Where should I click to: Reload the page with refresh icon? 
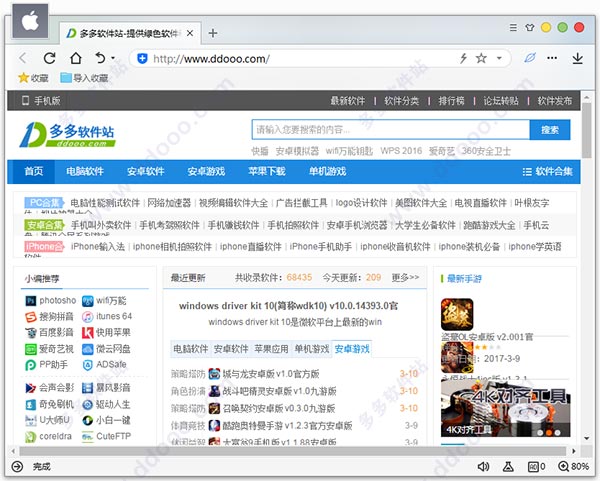[x=49, y=58]
